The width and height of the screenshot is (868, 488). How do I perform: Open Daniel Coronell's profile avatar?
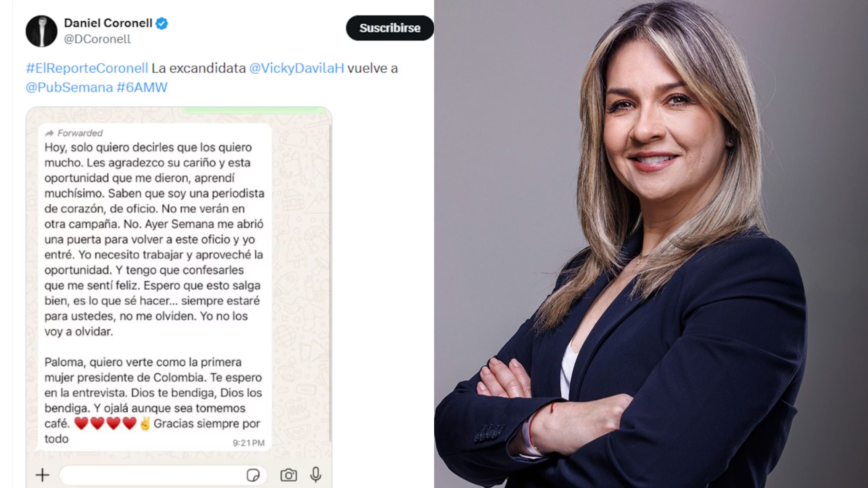41,31
